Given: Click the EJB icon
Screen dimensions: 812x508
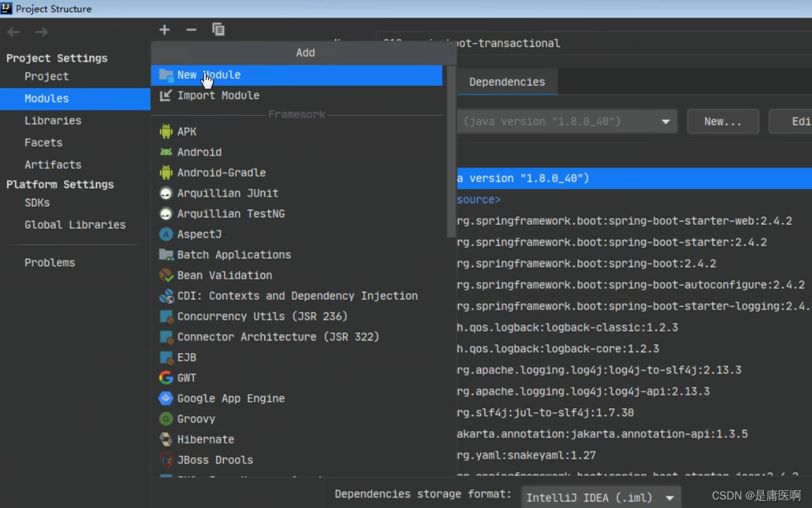Looking at the screenshot, I should [x=166, y=357].
